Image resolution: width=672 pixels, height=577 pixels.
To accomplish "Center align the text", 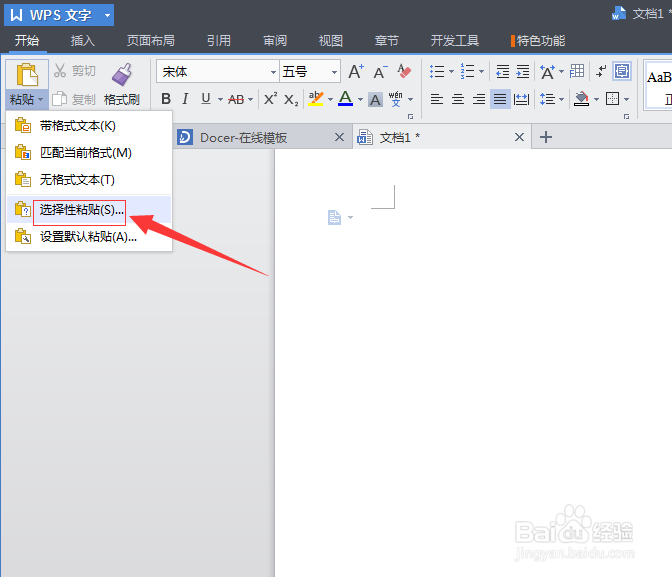I will (458, 99).
